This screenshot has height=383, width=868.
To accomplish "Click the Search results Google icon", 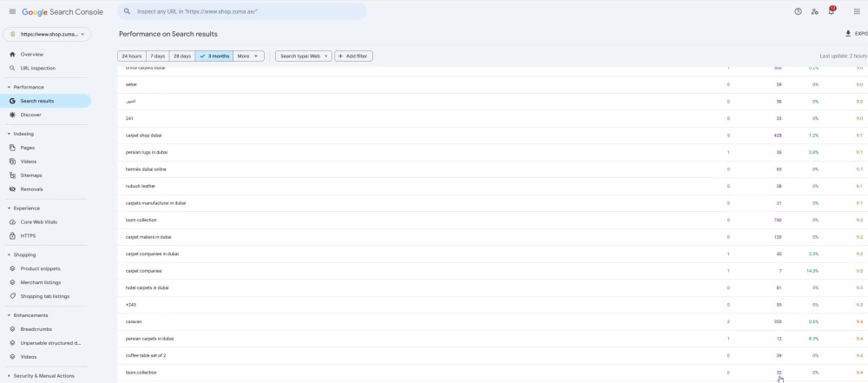I will [12, 101].
